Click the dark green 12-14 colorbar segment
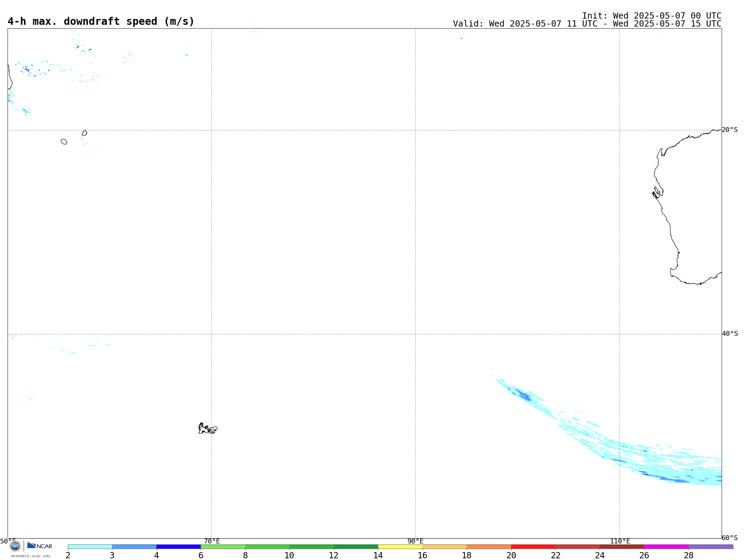This screenshot has height=560, width=744. (x=356, y=547)
